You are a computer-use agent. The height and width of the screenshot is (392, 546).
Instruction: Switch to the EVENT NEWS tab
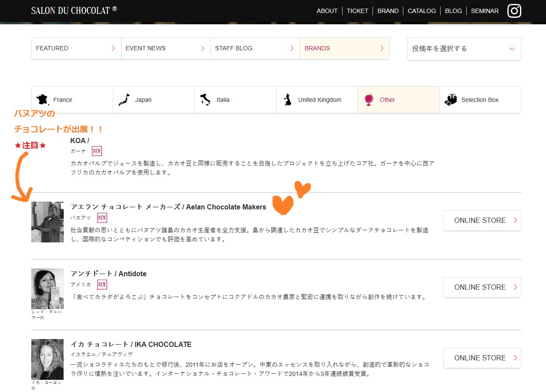(166, 48)
